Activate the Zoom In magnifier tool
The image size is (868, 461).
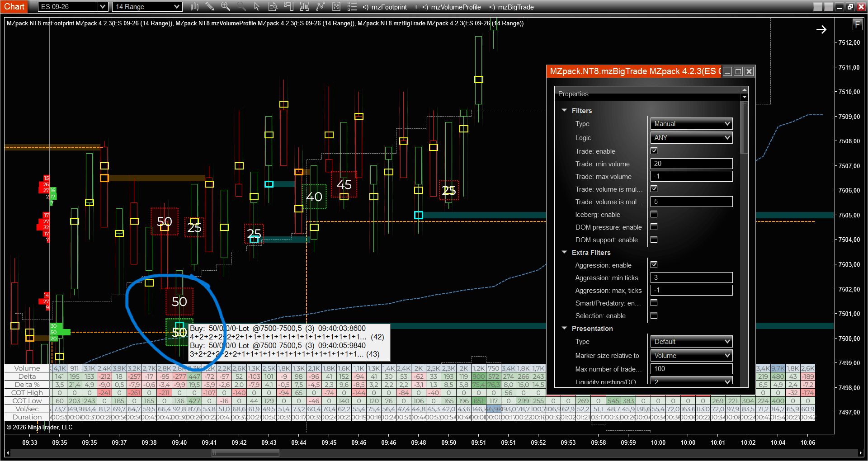click(225, 7)
